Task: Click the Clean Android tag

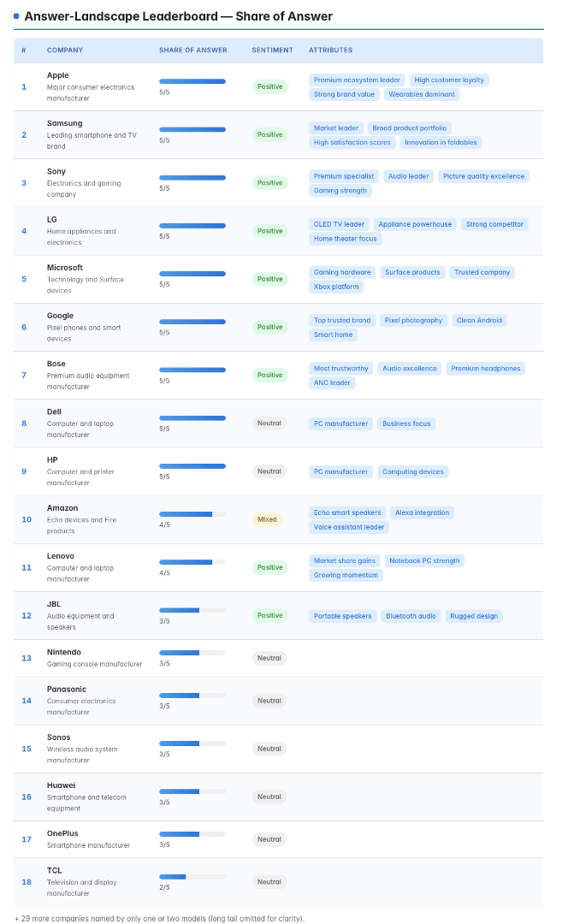Action: (479, 321)
